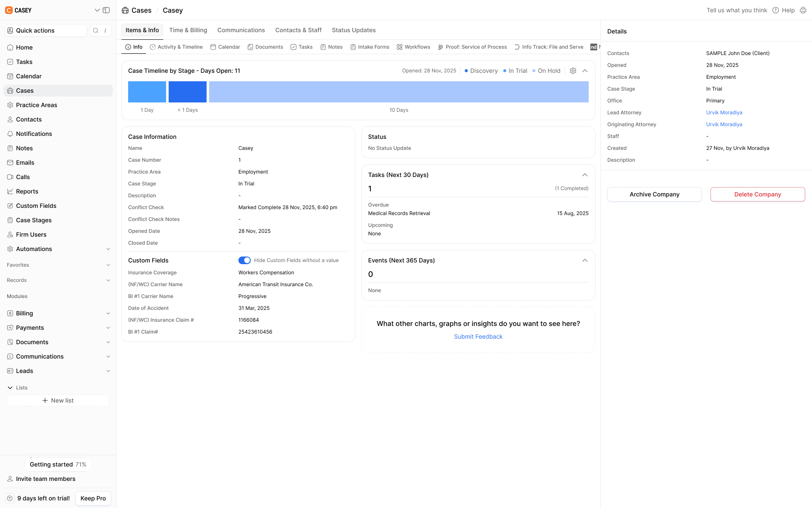Toggle In Trial legend item
The width and height of the screenshot is (812, 508).
tap(515, 71)
